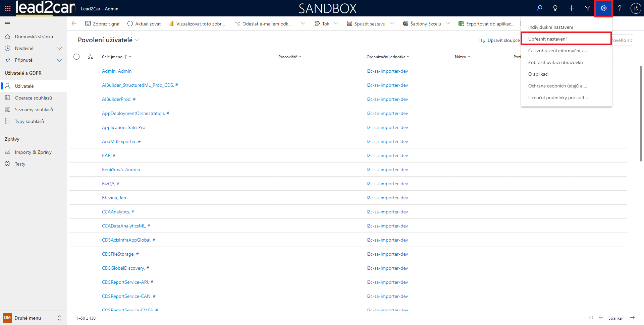Select Upřesnit nastavení from settings menu

coord(547,39)
